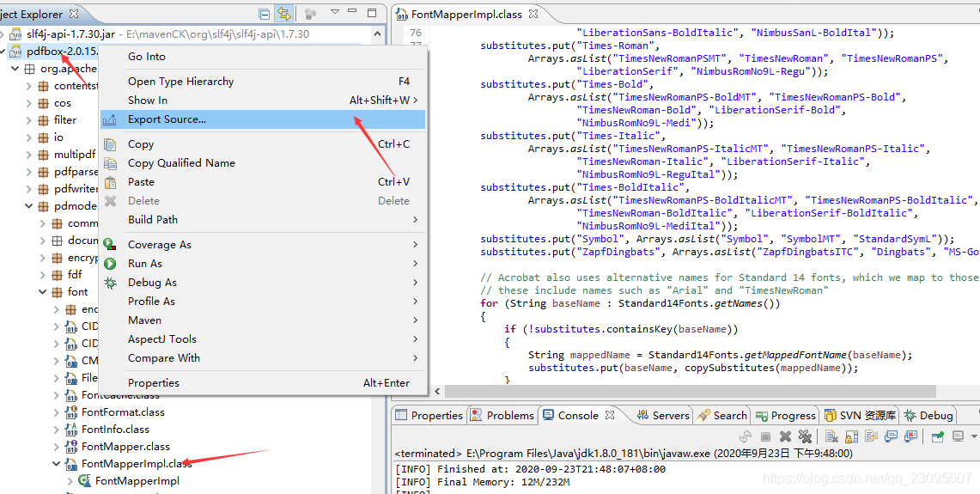This screenshot has width=980, height=494.
Task: Select the cos package icon in tree
Action: coord(43,103)
